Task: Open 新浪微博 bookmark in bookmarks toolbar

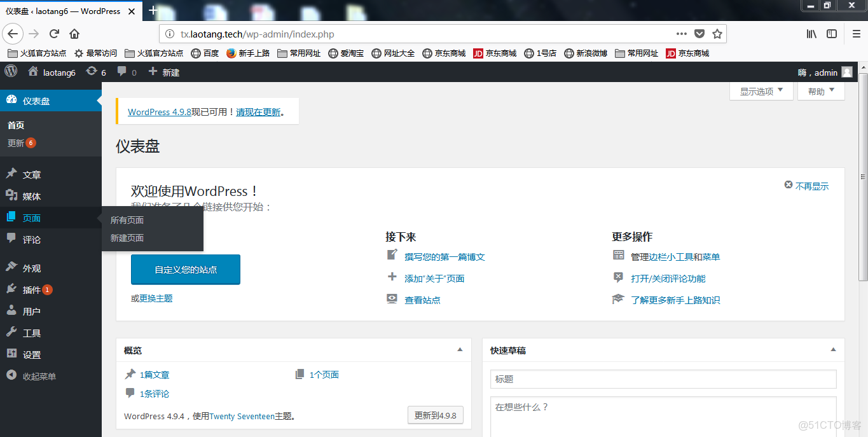Action: click(x=586, y=53)
